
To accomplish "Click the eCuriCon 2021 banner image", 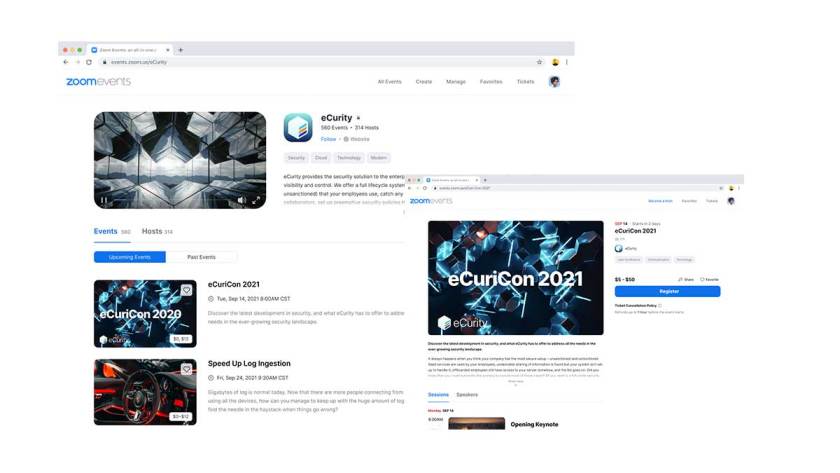I will click(x=515, y=278).
